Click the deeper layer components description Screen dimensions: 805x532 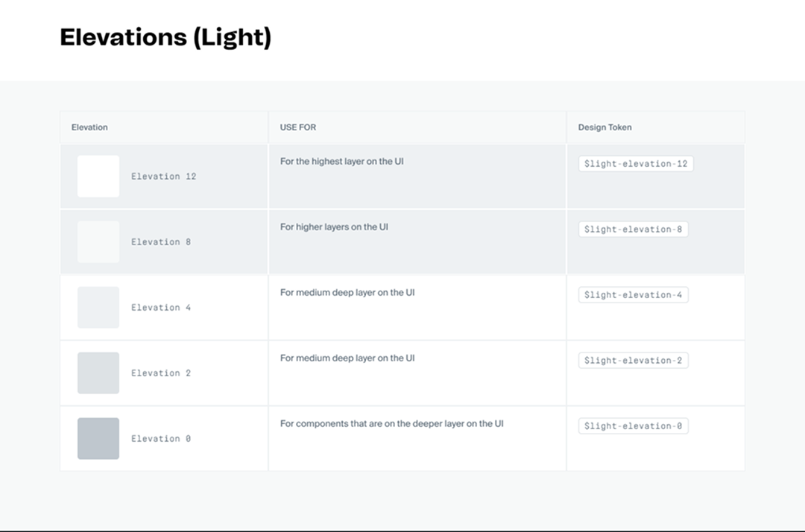(392, 424)
